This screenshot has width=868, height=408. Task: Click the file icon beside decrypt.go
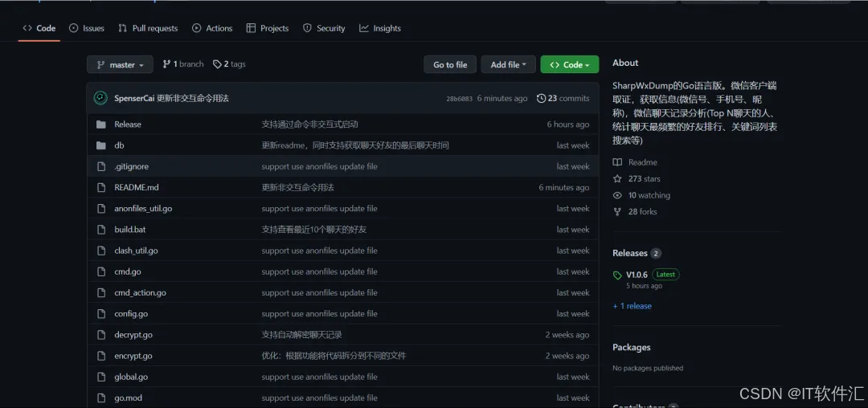(100, 334)
